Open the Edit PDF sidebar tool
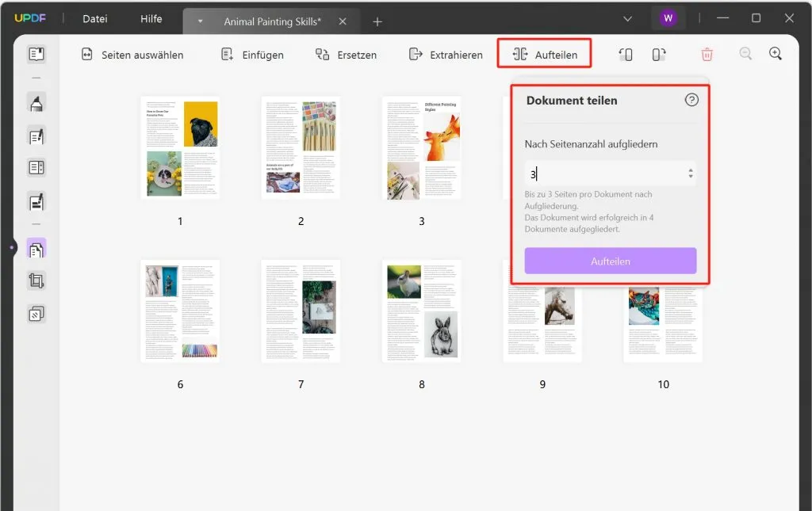Viewport: 812px width, 511px height. 36,136
